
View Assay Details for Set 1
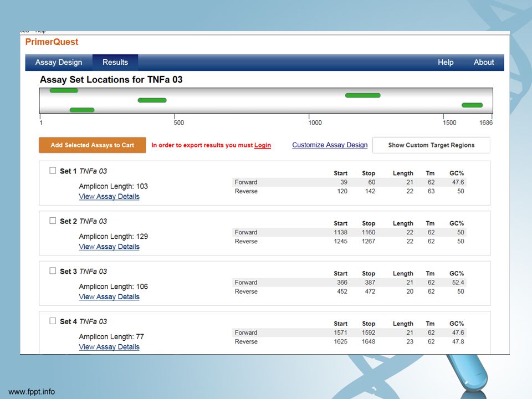[x=109, y=196]
